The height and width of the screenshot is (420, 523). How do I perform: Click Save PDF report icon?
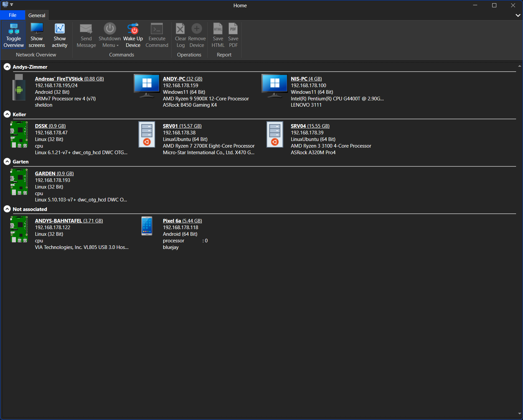click(x=233, y=29)
